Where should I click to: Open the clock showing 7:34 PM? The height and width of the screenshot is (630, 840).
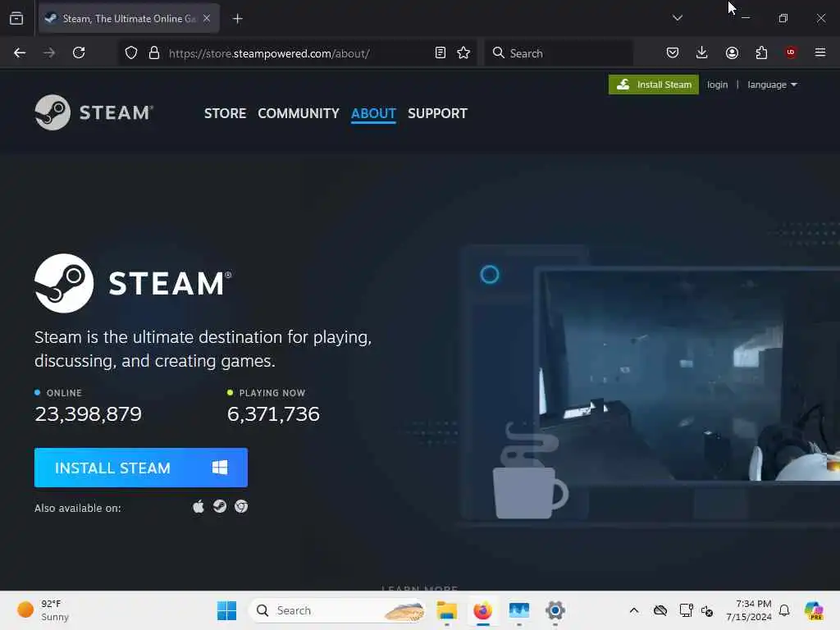pos(748,610)
